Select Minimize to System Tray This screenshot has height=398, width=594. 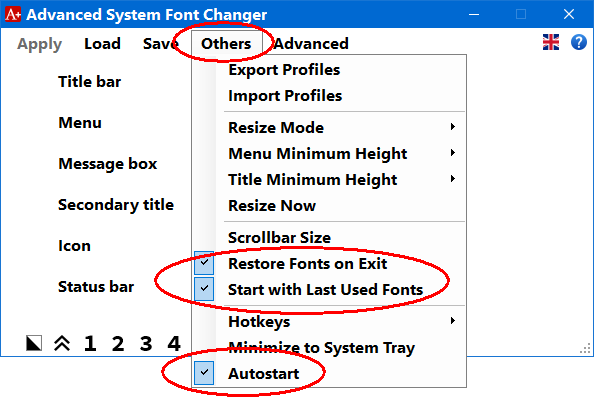329,348
